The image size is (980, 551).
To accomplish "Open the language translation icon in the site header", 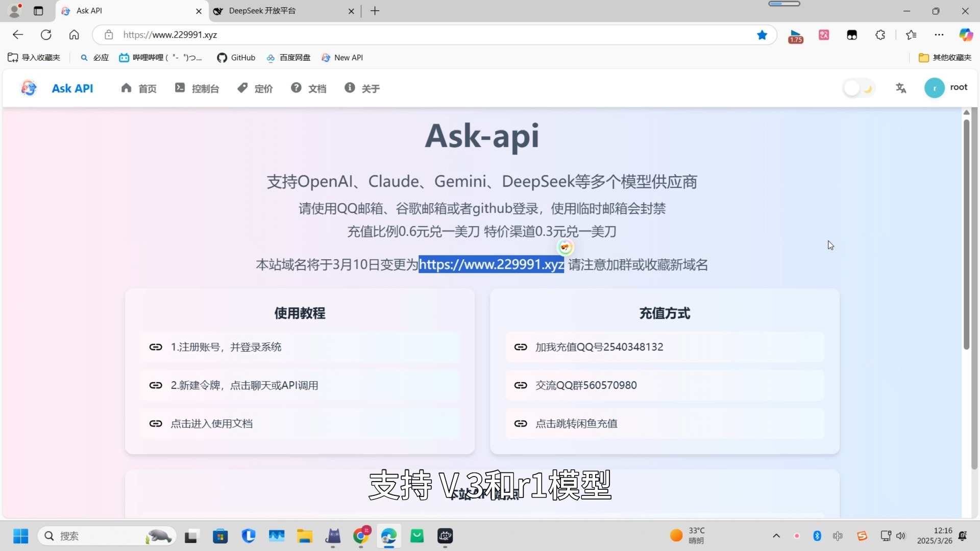I will (x=901, y=88).
